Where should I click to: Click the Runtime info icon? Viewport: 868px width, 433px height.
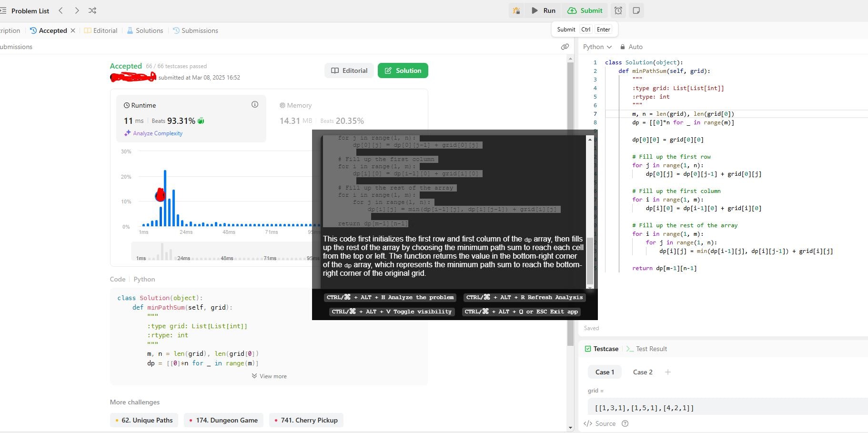(x=255, y=105)
